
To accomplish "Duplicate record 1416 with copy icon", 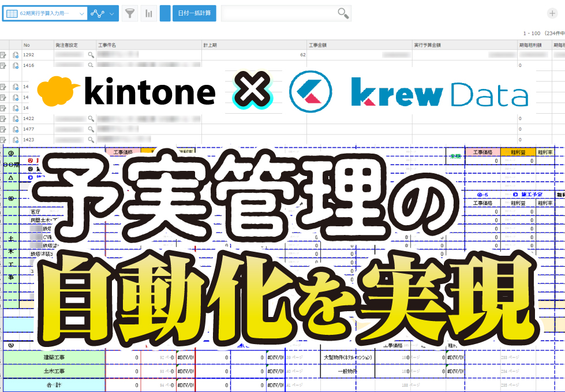I will click(x=16, y=66).
